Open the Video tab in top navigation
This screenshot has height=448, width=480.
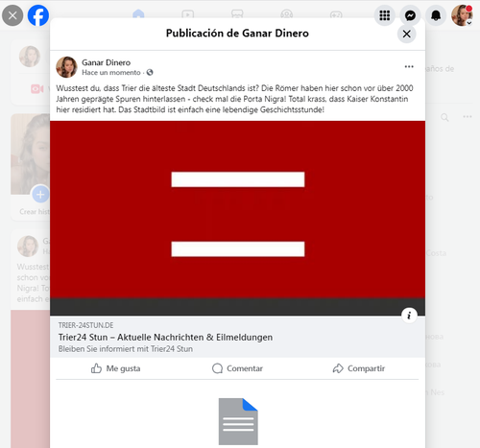coord(187,14)
